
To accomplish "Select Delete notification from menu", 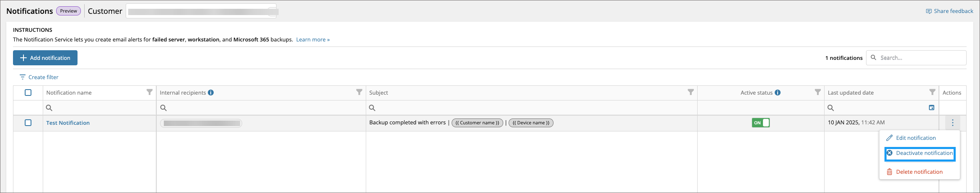I will click(914, 172).
